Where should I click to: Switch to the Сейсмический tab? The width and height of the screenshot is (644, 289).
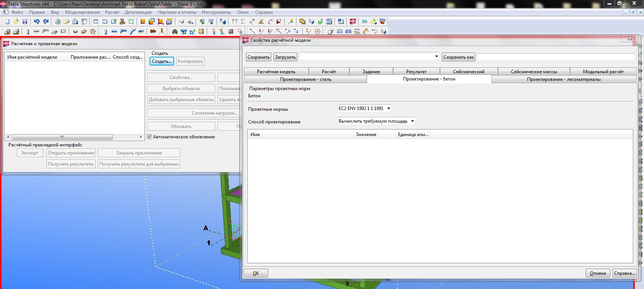coord(468,72)
